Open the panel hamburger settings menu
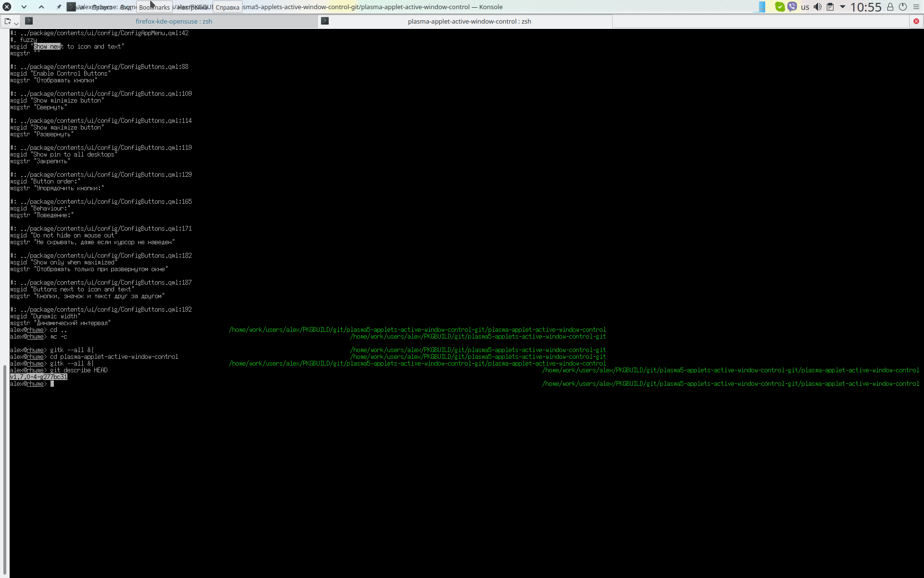The height and width of the screenshot is (578, 924). (x=916, y=7)
